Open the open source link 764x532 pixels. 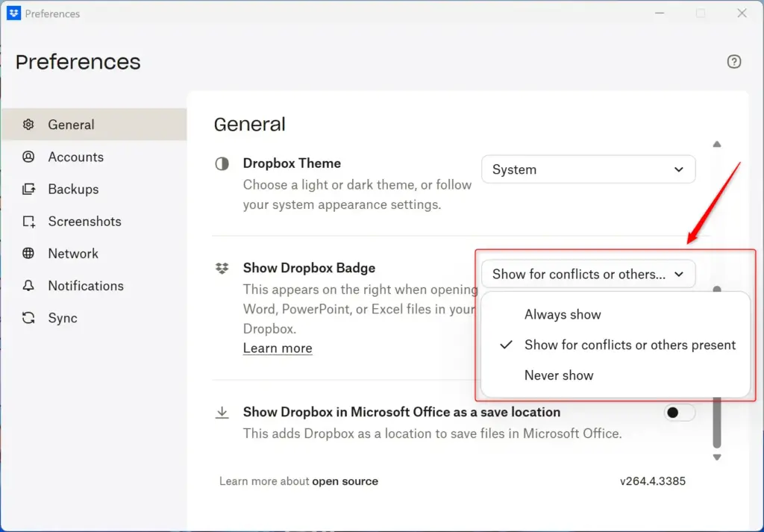coord(345,481)
